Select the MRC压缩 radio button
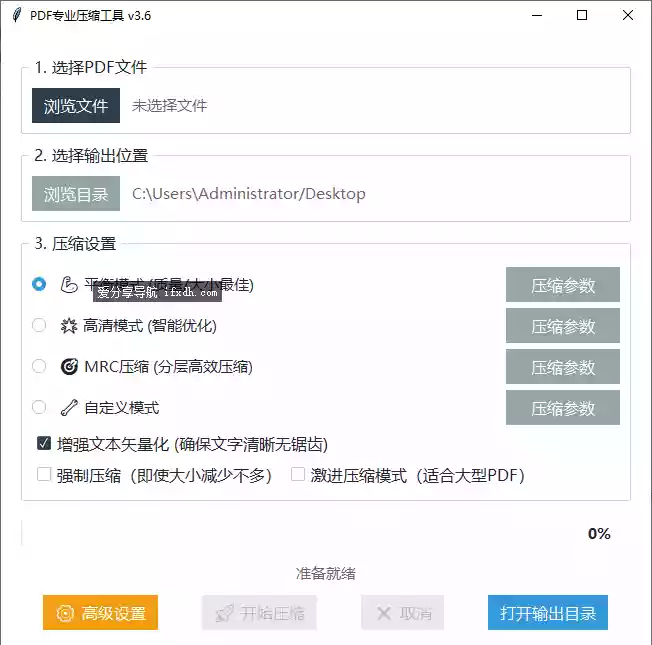 click(x=39, y=366)
